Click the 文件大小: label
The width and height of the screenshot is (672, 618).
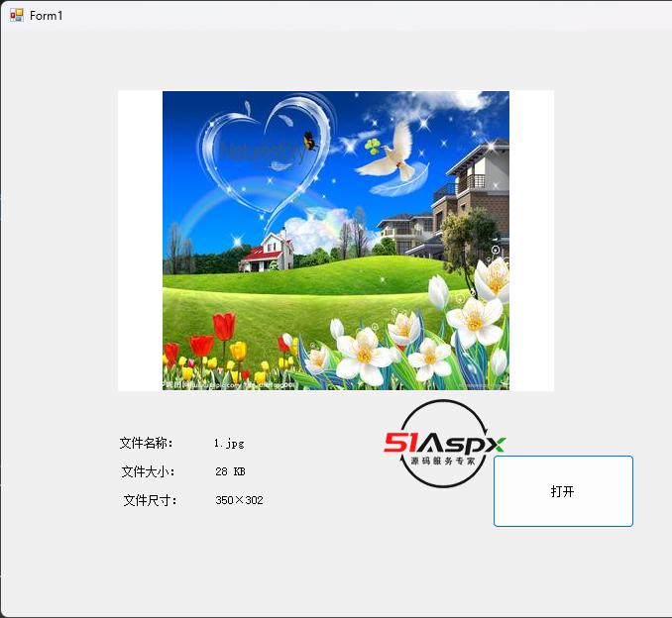point(149,471)
